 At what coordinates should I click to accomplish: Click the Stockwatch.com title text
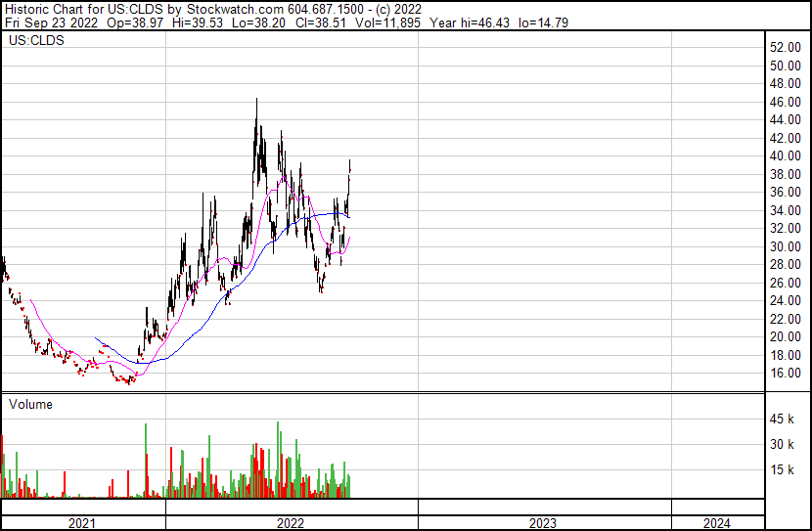[x=235, y=10]
